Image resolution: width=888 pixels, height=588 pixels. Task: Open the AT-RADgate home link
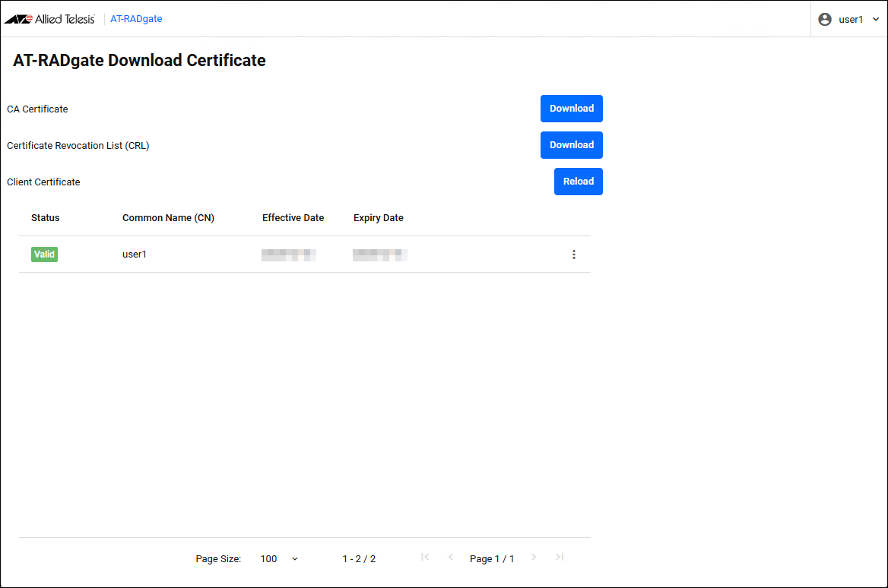point(136,19)
